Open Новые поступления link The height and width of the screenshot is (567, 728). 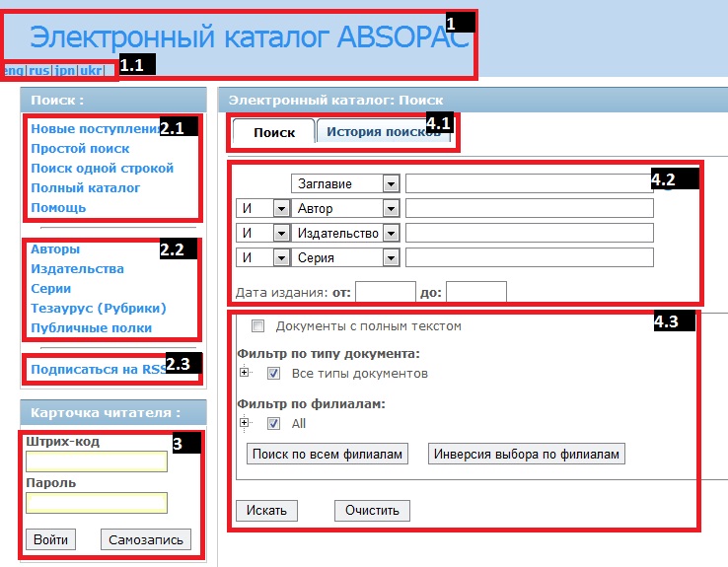[95, 129]
